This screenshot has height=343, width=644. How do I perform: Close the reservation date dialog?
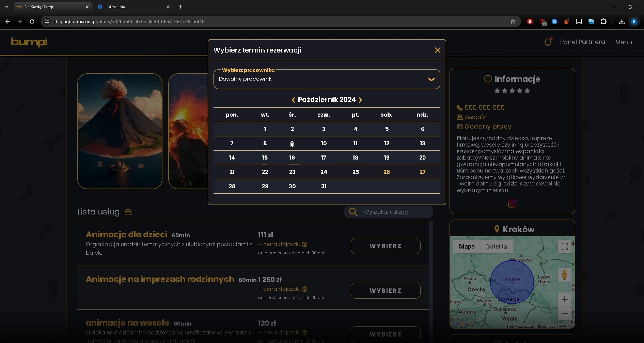tap(438, 50)
